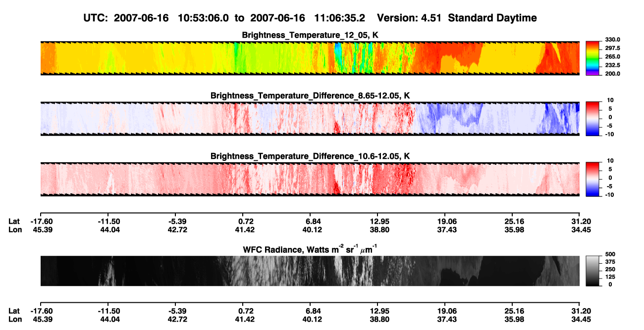Viewport: 644px width, 330px height.
Task: Click the start time 10:53:06.0 in header
Action: [x=204, y=18]
